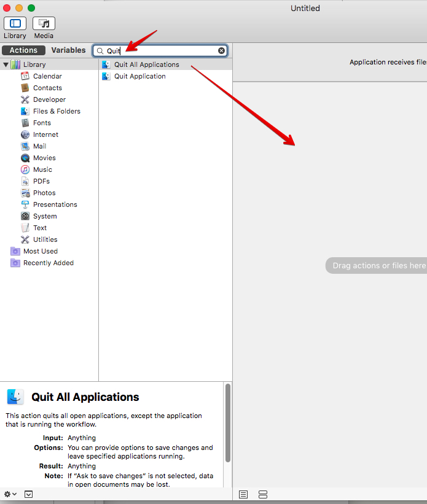
Task: Select the Library root icon
Action: click(x=15, y=64)
